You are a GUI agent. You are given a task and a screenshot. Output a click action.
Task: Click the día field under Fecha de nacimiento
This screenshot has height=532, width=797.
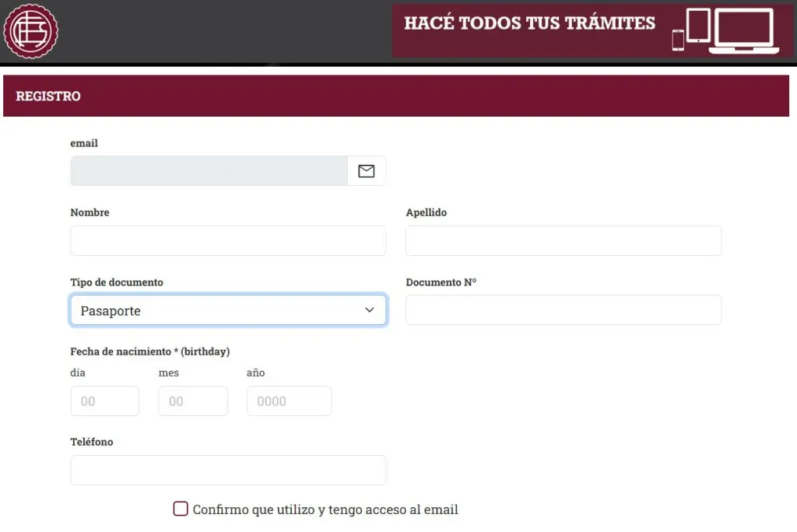click(x=104, y=401)
